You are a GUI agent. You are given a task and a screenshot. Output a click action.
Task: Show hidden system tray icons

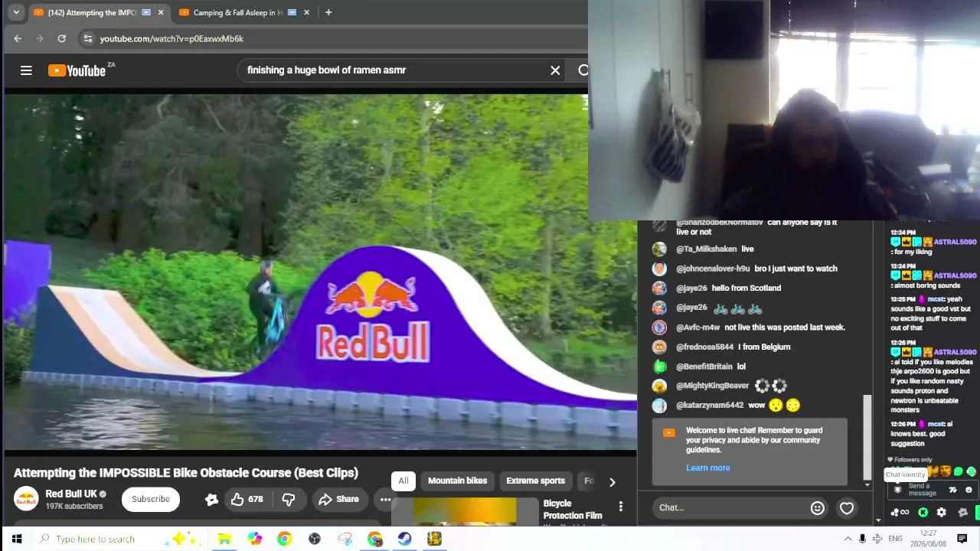[848, 539]
